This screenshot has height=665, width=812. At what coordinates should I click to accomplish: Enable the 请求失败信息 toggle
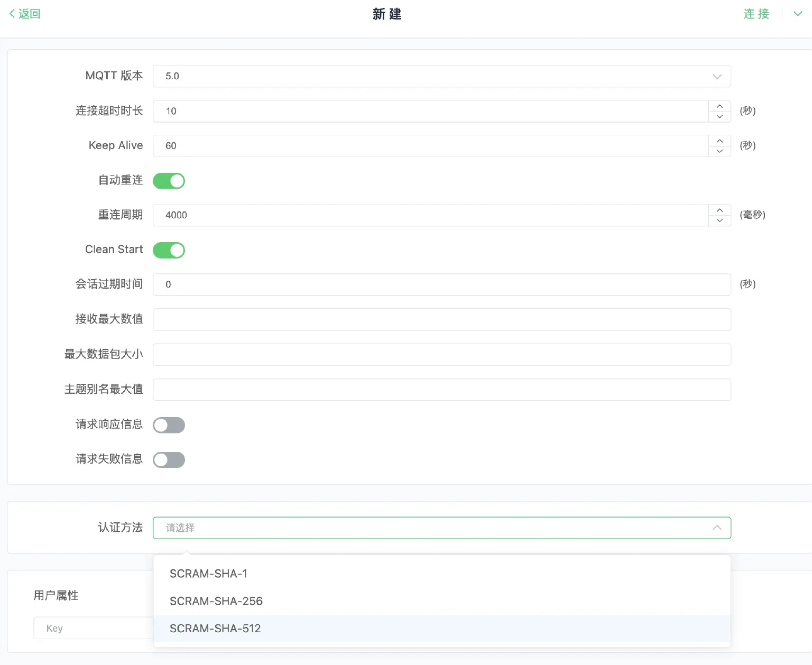[x=169, y=460]
